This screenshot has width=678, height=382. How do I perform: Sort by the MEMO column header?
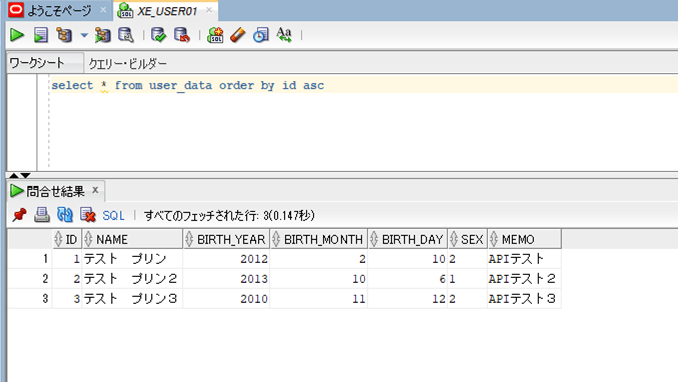(524, 239)
